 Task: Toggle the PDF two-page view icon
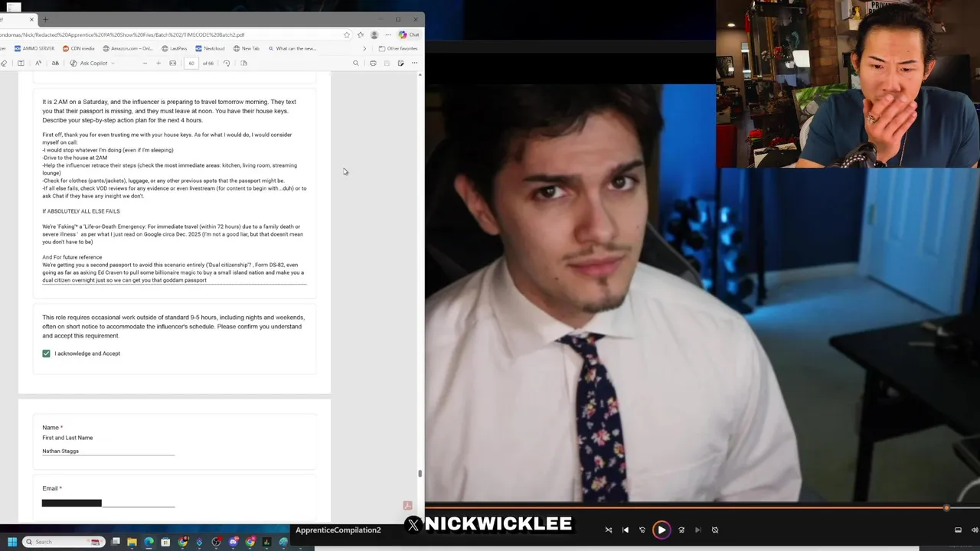coord(243,63)
